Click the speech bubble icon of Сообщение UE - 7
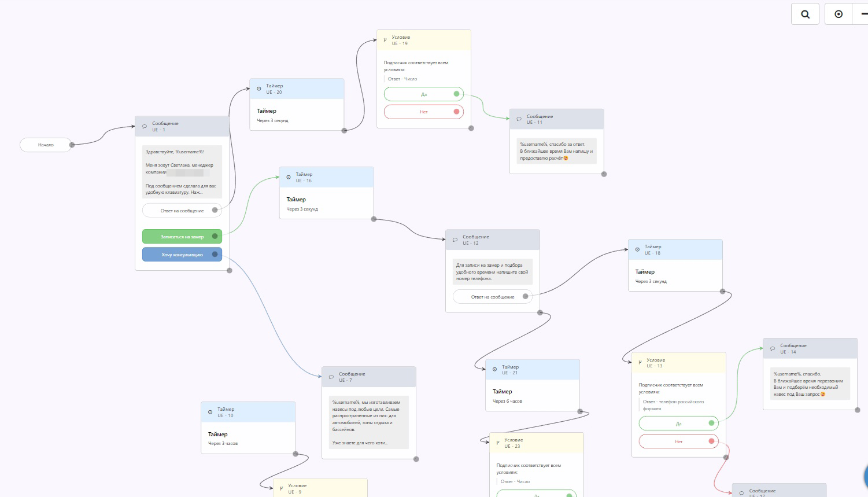The height and width of the screenshot is (497, 868). coord(331,377)
